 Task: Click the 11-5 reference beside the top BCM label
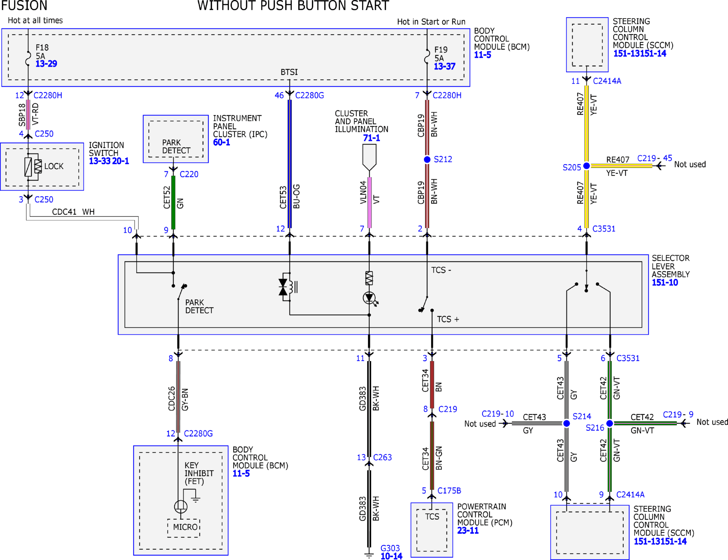click(482, 55)
